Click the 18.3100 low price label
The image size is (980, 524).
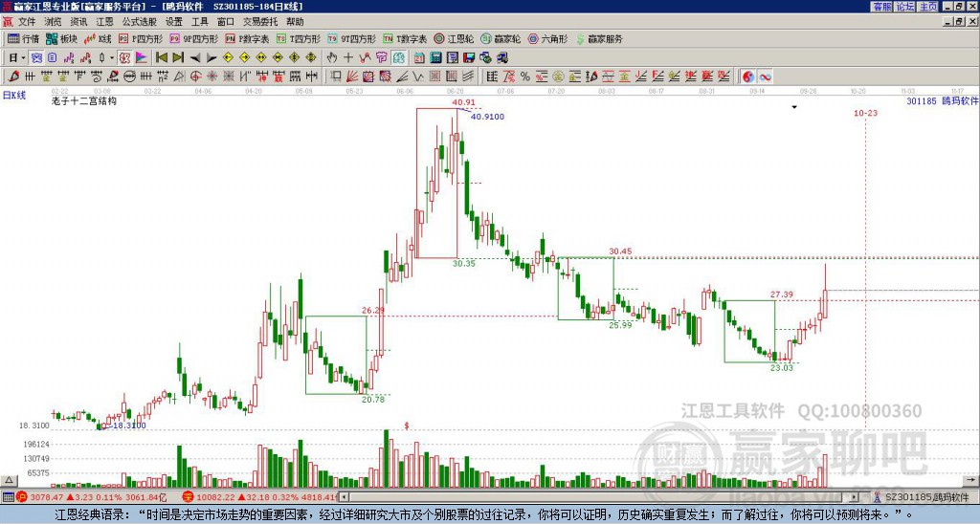tap(129, 426)
